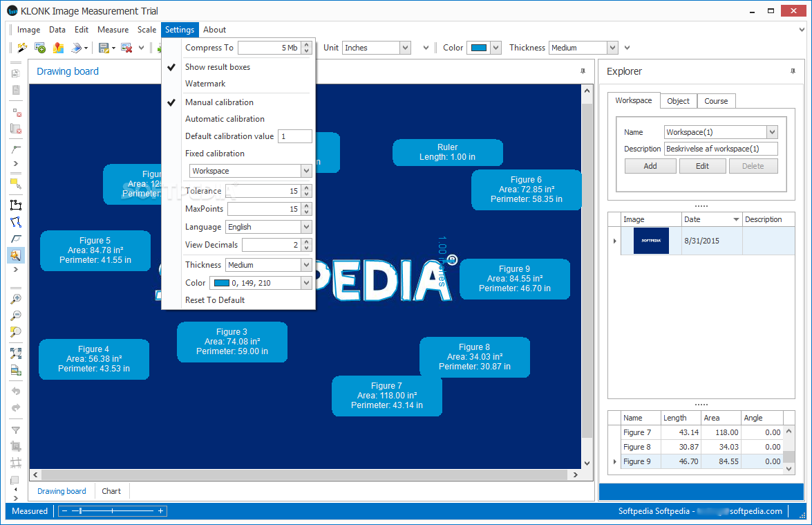Viewport: 812px width, 525px height.
Task: Zoom out with the minus magnifier
Action: (16, 315)
